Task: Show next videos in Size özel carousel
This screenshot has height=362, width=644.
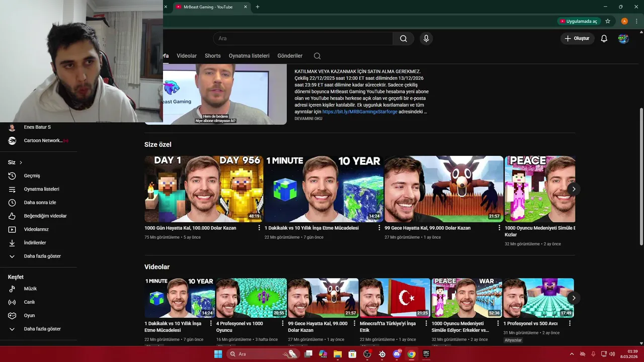Action: point(574,189)
